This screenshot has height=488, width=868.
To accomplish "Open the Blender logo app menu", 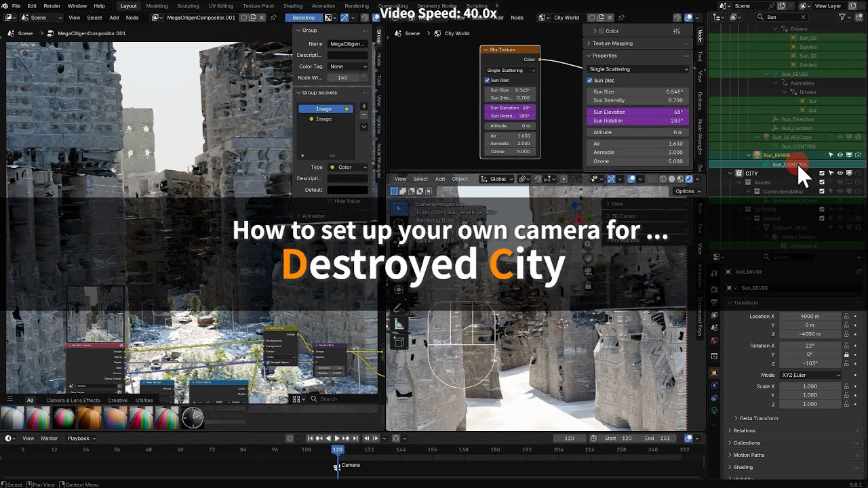I will (5, 5).
